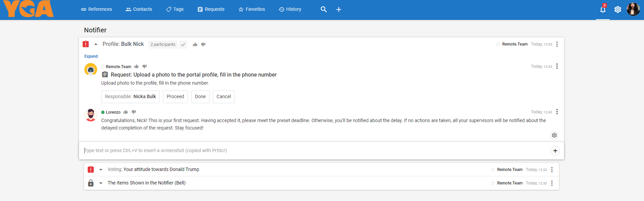Expand The Items Shown in the Notifier item
The width and height of the screenshot is (644, 201).
click(101, 183)
